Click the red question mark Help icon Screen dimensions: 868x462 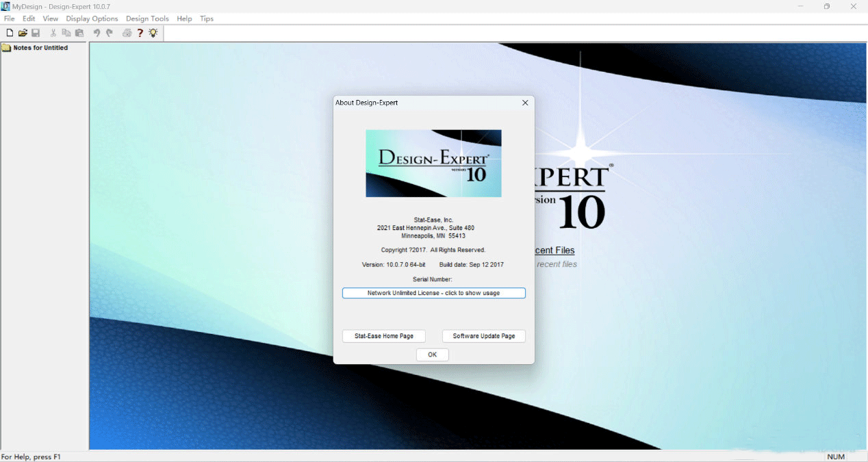[x=140, y=33]
